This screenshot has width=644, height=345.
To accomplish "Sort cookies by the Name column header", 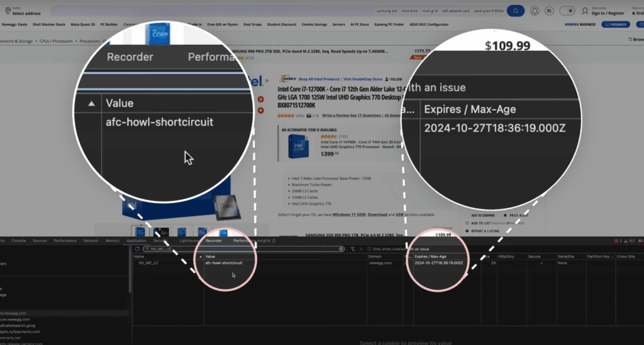I will (x=139, y=256).
